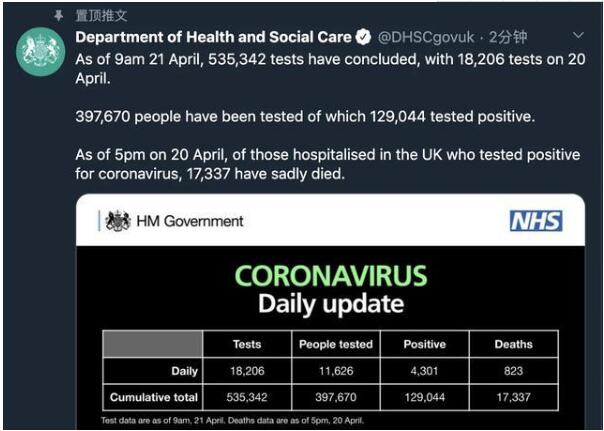Click the Tests column header

(246, 344)
